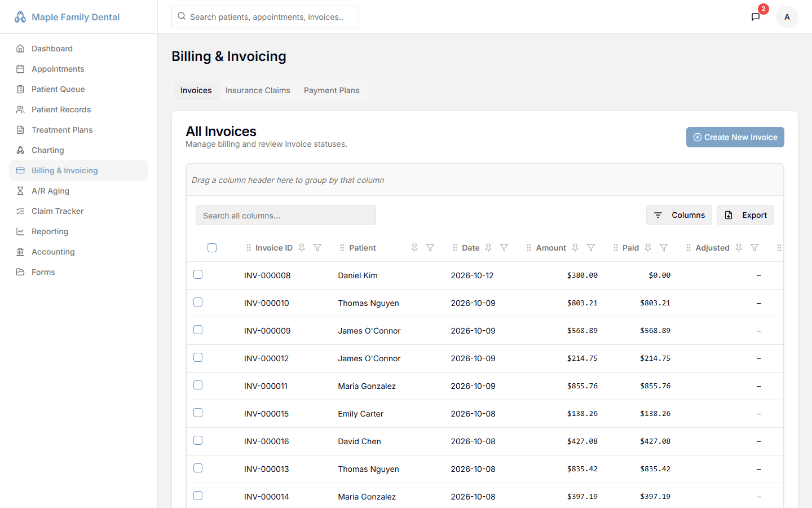Screen dimensions: 812x508
Task: Open Billing & Invoicing in sidebar
Action: 78,170
